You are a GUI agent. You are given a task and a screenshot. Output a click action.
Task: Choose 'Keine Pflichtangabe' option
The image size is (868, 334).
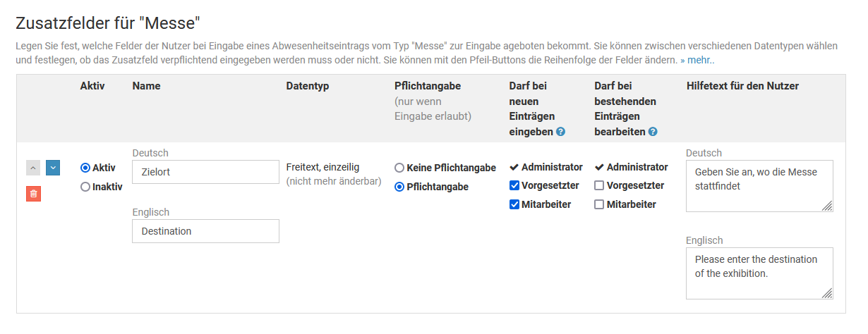point(399,168)
